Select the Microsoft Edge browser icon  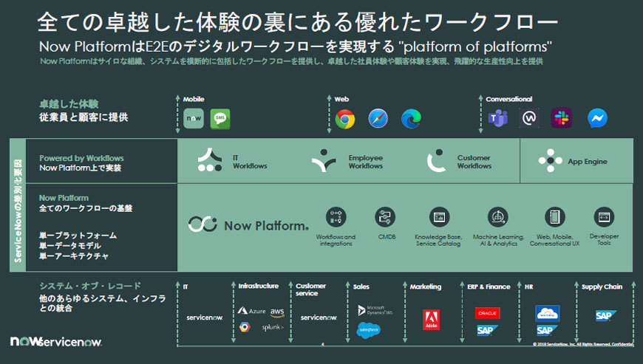tap(411, 119)
